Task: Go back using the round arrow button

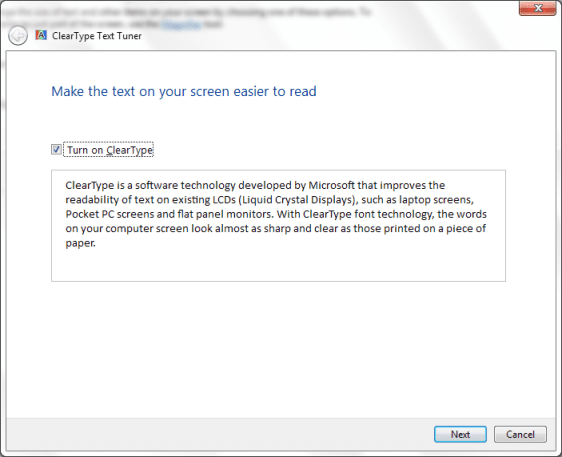Action: [x=18, y=36]
